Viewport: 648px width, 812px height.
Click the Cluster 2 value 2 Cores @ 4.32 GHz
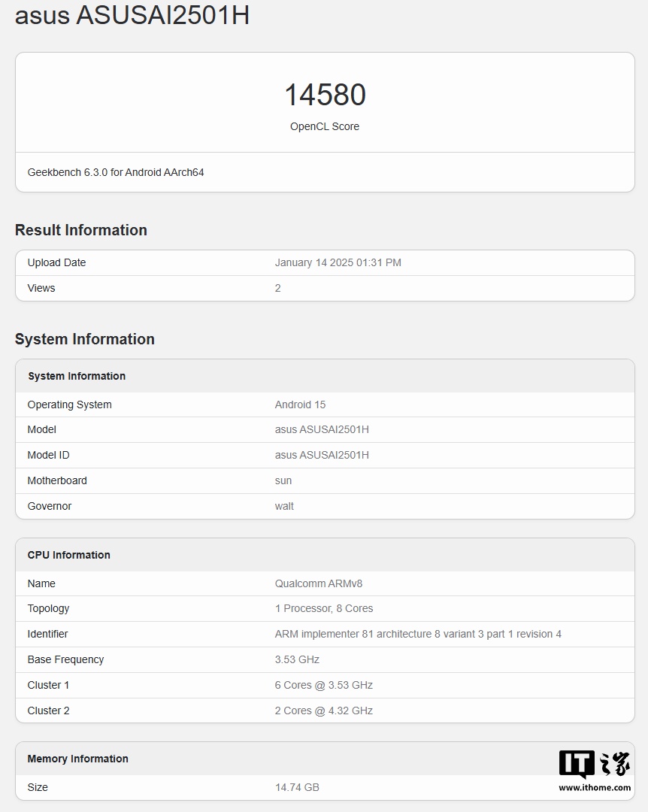[324, 710]
